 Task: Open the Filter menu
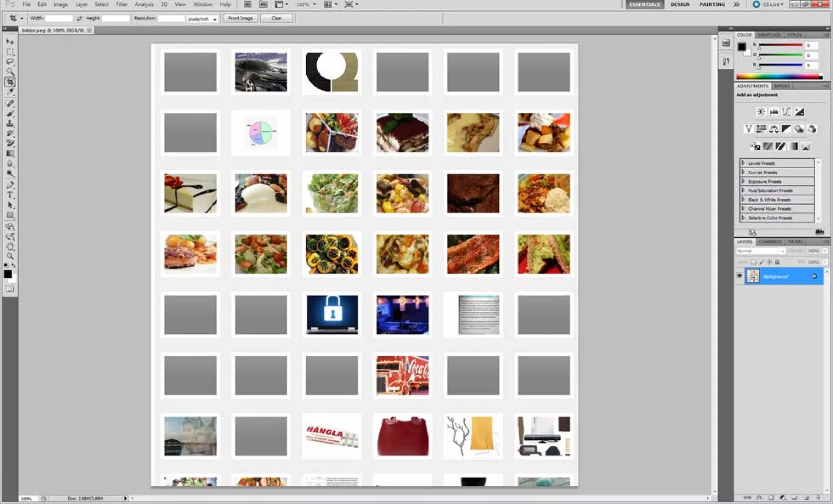pyautogui.click(x=122, y=4)
